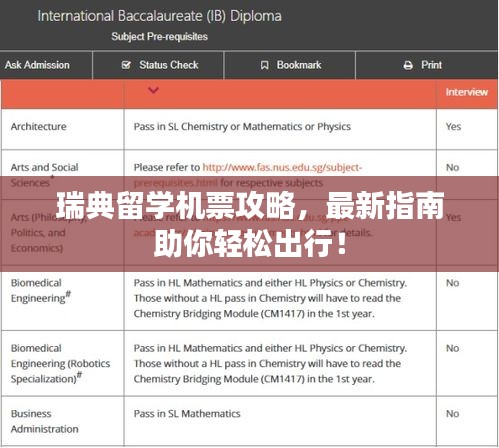499x448 pixels.
Task: Click the Status Check checkmark icon
Action: [126, 65]
